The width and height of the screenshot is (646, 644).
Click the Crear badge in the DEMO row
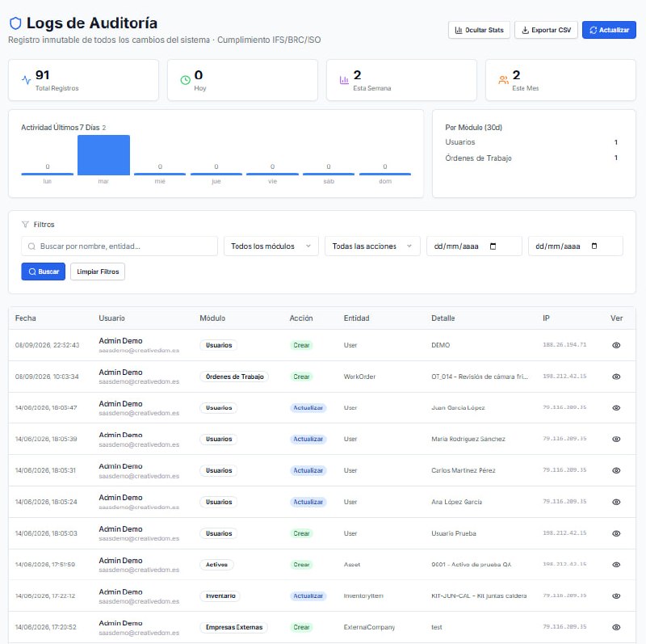[301, 345]
